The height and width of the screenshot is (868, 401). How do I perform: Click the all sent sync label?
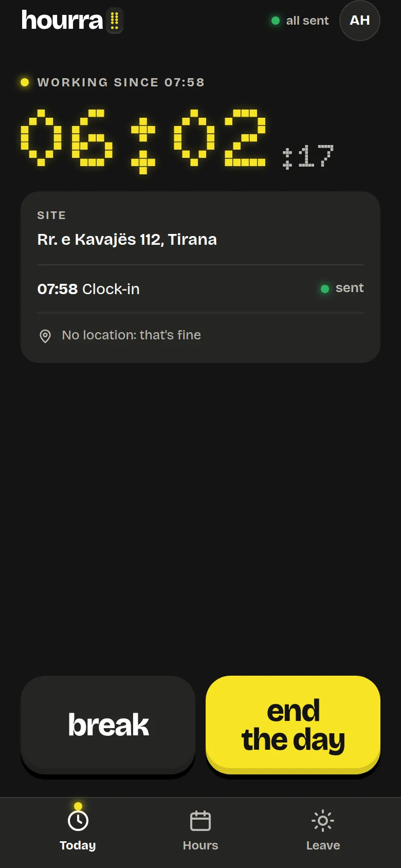307,21
